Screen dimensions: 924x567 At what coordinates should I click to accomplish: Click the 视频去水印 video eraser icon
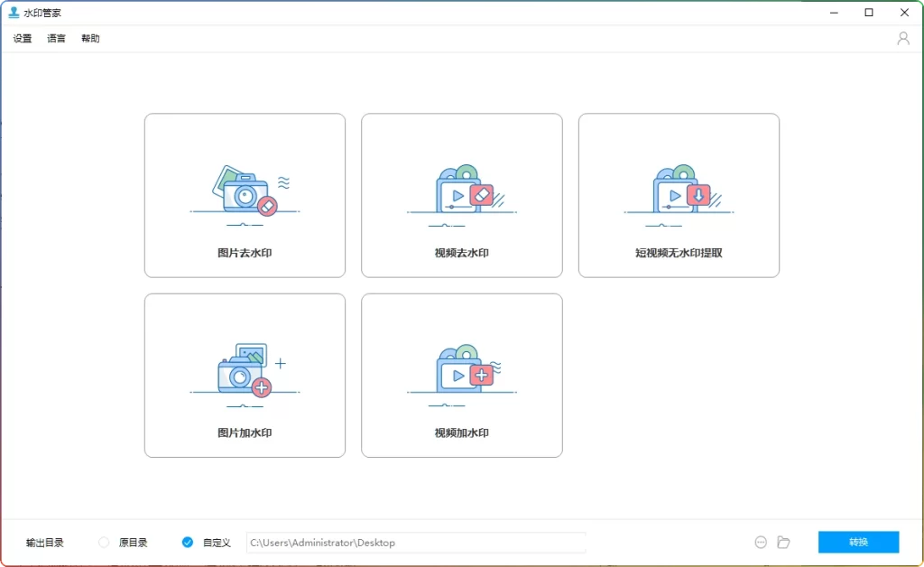pyautogui.click(x=460, y=190)
